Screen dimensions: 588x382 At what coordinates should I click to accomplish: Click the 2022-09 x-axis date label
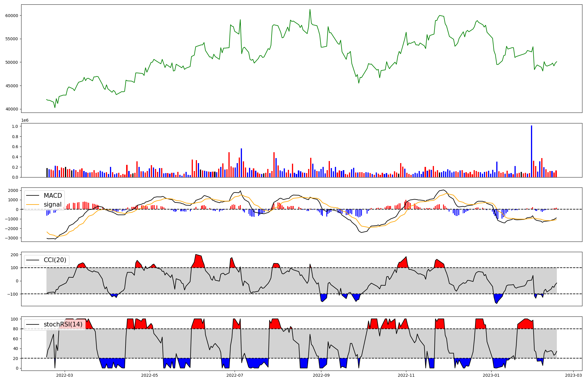coord(321,375)
